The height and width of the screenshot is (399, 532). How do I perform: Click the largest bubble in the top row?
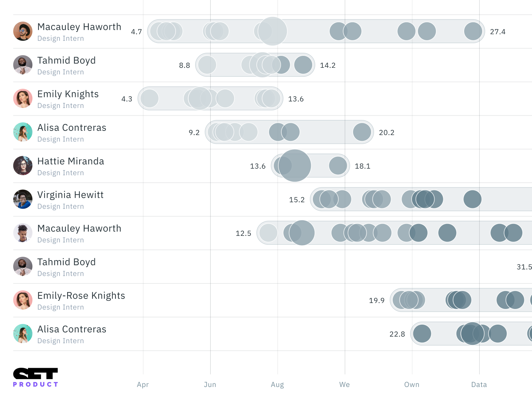pyautogui.click(x=273, y=31)
